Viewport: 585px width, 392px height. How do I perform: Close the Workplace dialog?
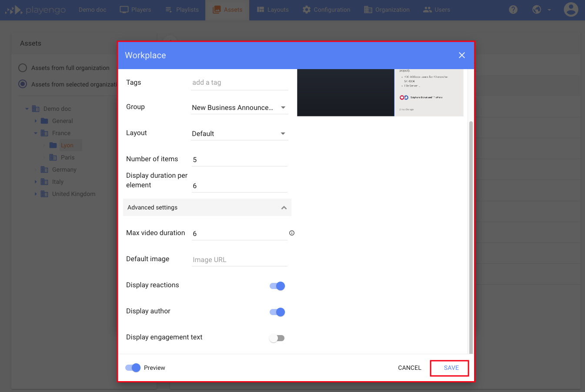click(462, 55)
